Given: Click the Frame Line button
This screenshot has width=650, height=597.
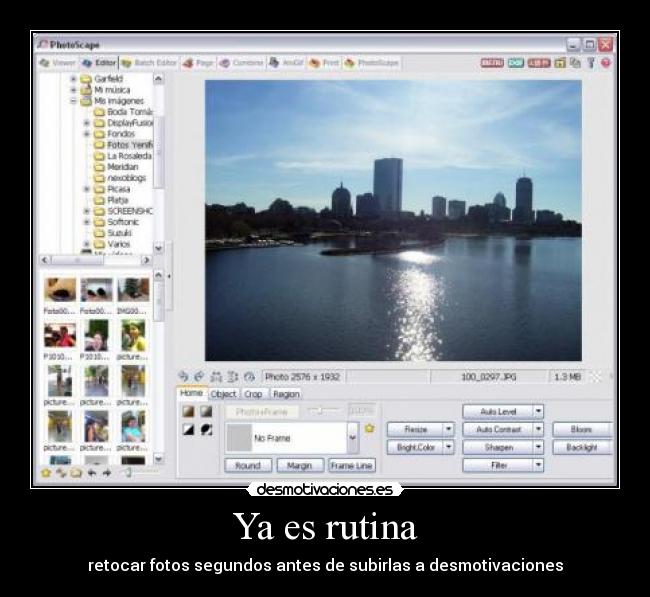Looking at the screenshot, I should coord(352,465).
